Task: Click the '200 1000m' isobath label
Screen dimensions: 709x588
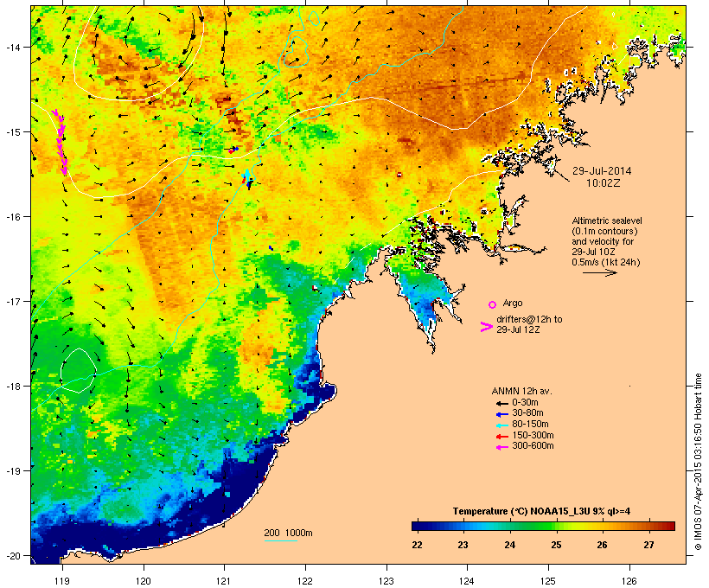Action: [x=288, y=533]
